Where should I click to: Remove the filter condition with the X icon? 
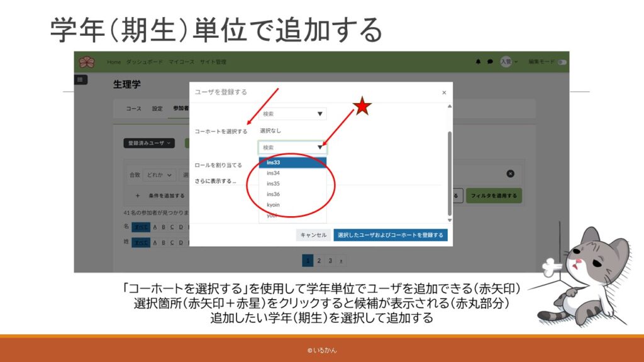(510, 173)
